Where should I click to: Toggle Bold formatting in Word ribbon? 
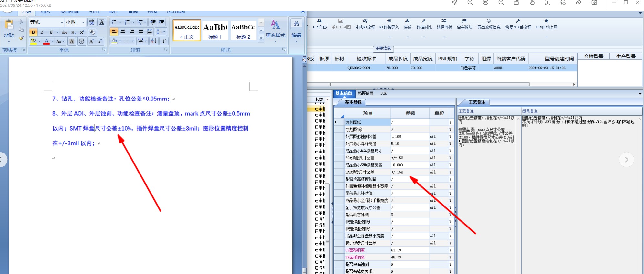click(x=33, y=32)
